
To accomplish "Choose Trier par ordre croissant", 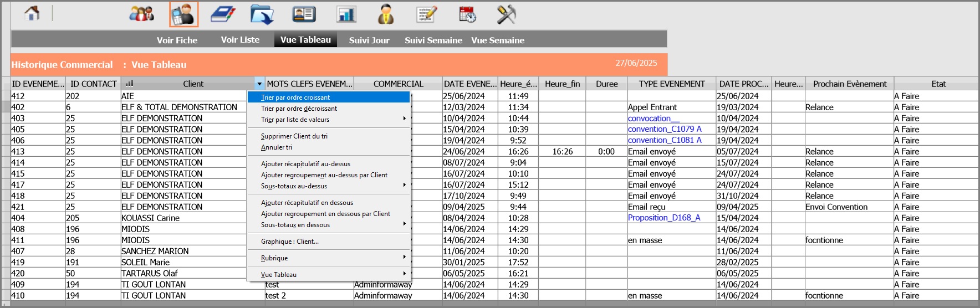I will coord(329,97).
